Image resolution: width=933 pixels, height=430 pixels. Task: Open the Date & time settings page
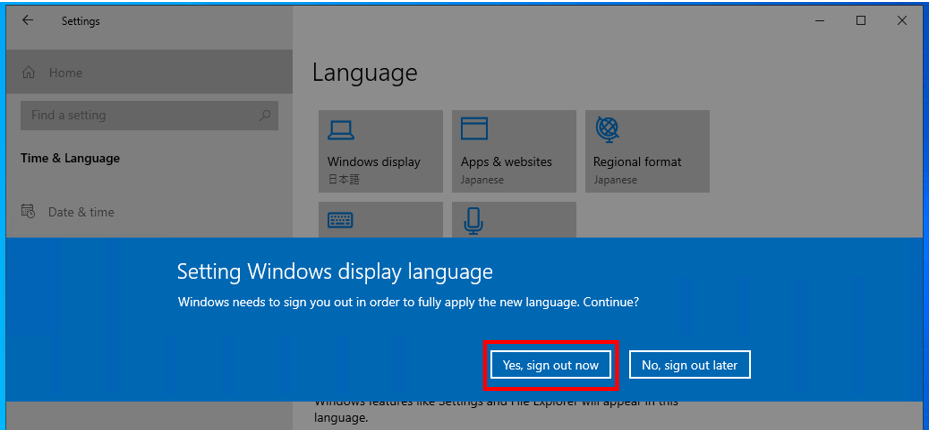(81, 212)
